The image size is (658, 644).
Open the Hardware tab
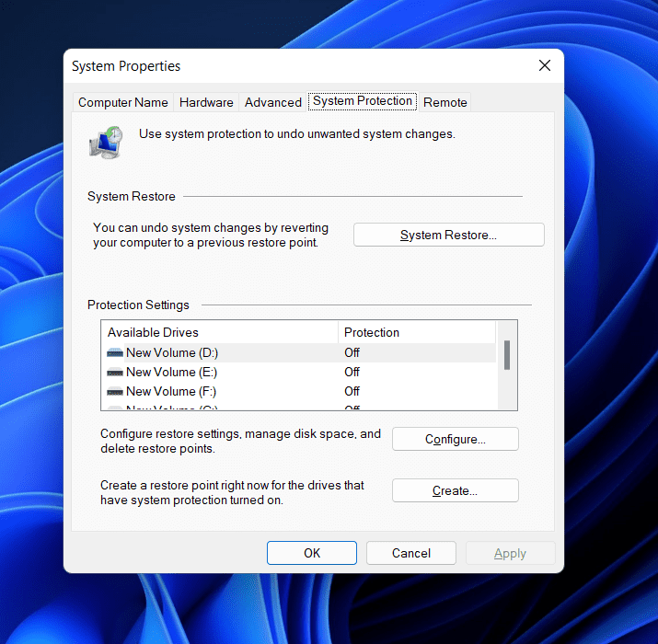point(206,102)
